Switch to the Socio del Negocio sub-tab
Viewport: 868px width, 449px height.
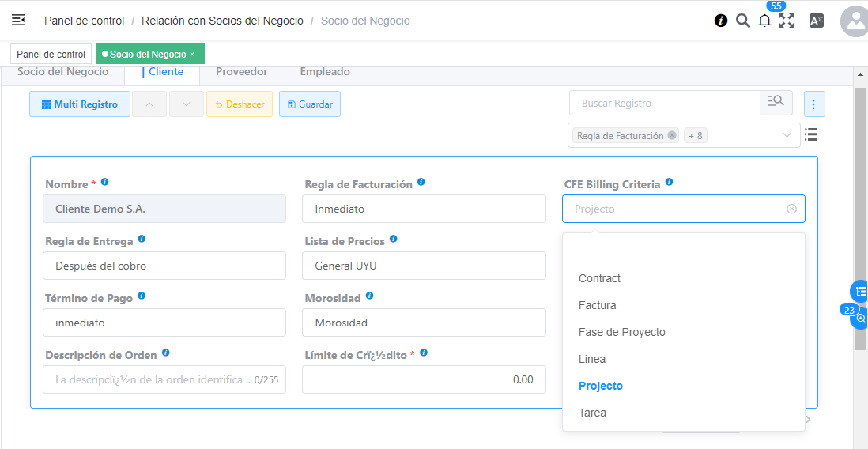(63, 72)
